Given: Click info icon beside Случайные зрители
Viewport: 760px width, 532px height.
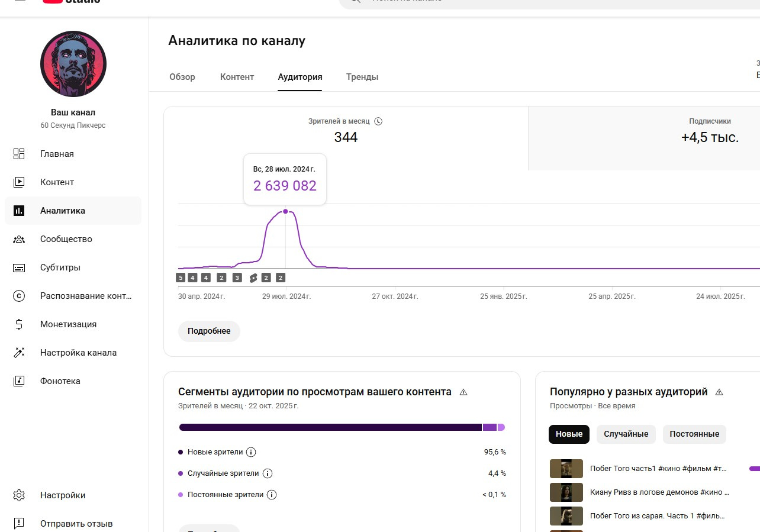Looking at the screenshot, I should (267, 473).
